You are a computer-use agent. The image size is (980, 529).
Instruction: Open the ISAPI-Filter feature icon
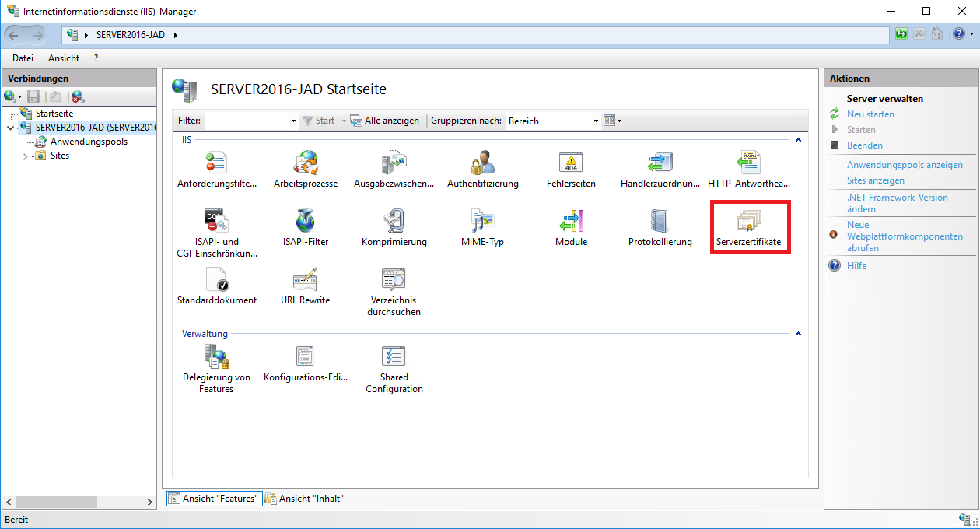point(305,222)
